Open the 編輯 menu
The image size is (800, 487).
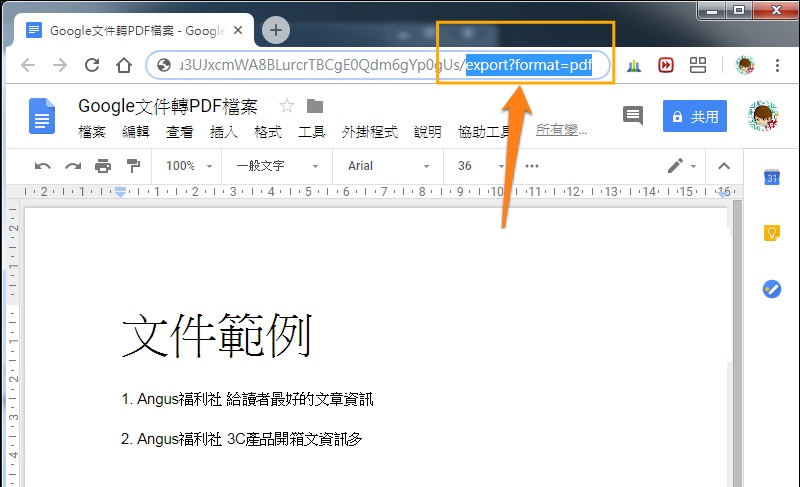136,132
